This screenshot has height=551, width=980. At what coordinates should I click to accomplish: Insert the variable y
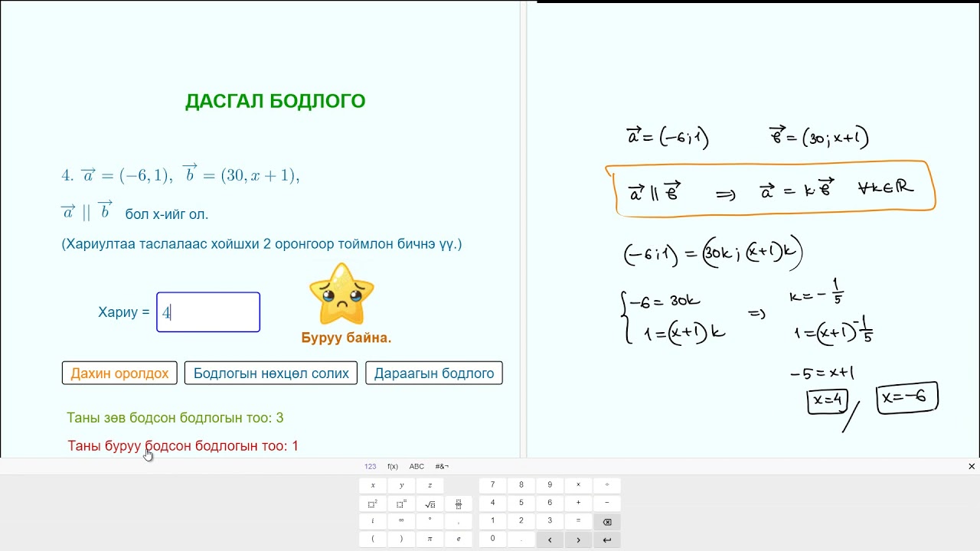coord(401,485)
